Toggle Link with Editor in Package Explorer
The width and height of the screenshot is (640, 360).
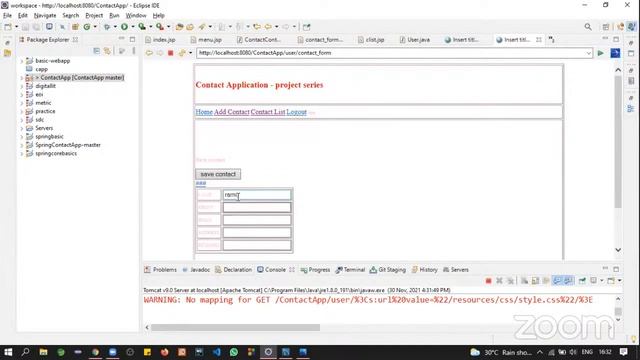point(107,51)
